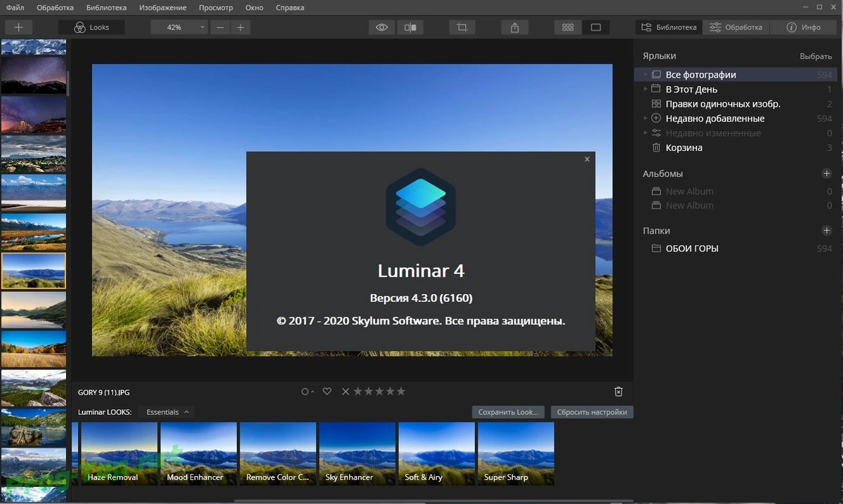Switch to the Инфо tab
The image size is (843, 504).
[x=803, y=27]
